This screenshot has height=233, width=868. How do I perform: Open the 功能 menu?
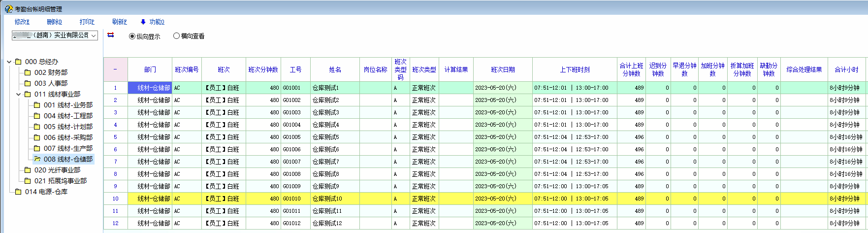[x=153, y=22]
